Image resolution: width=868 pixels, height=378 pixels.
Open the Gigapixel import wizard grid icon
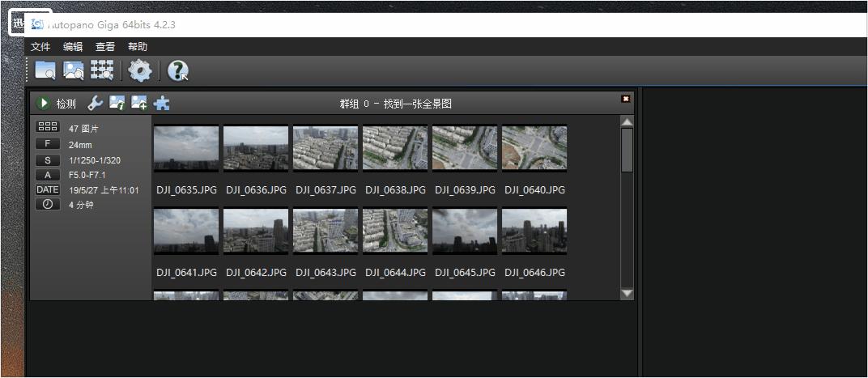[x=102, y=70]
